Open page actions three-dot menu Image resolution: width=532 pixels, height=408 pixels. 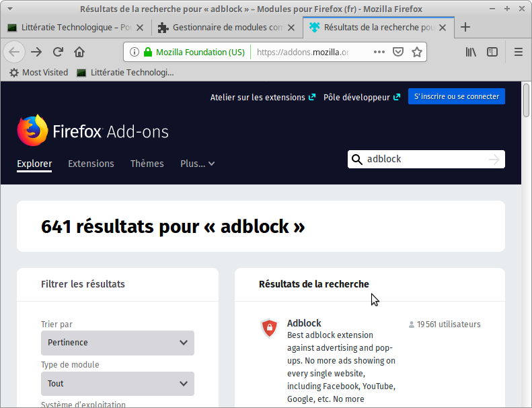pos(379,52)
